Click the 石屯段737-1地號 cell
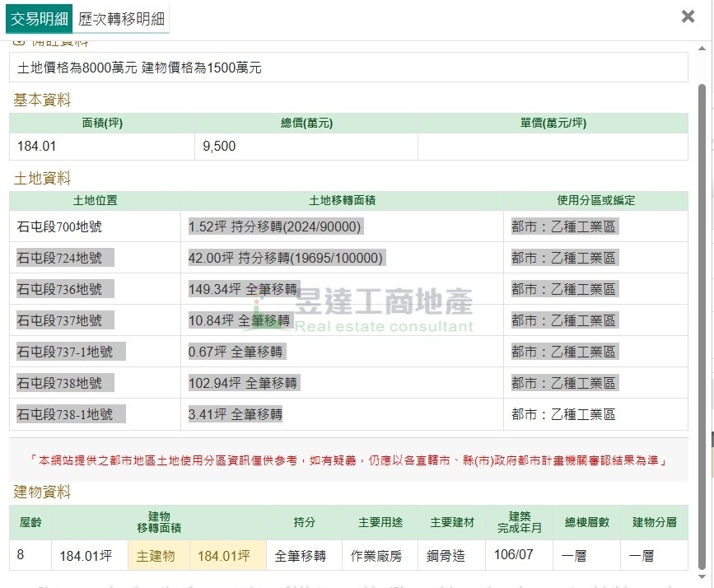The height and width of the screenshot is (588, 714). coord(64,352)
